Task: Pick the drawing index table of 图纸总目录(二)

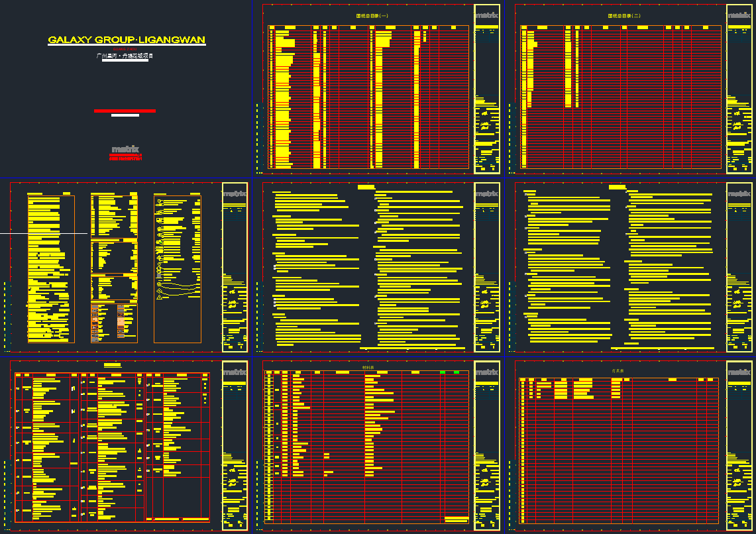Action: point(621,97)
